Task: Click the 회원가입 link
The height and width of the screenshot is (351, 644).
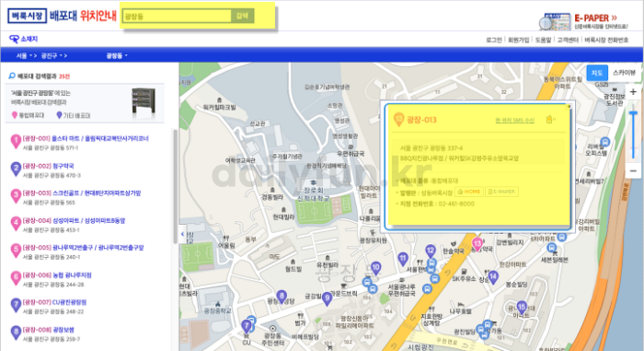Action: pyautogui.click(x=518, y=40)
